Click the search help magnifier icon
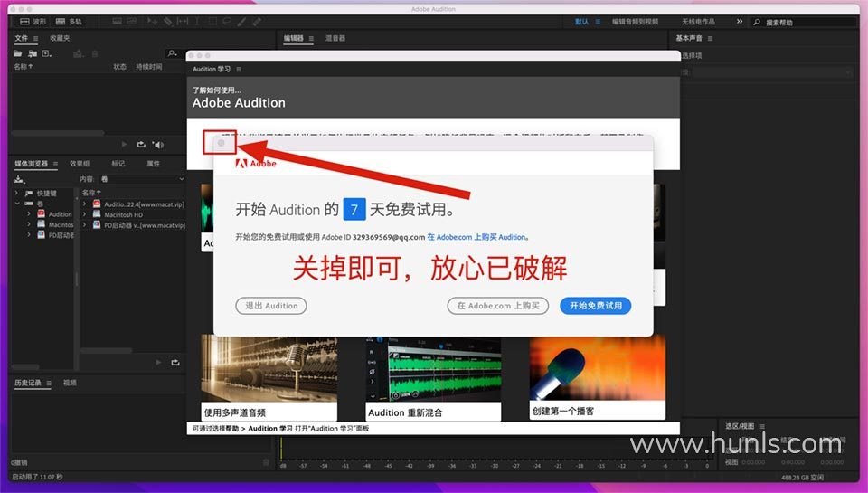868x493 pixels. click(757, 22)
